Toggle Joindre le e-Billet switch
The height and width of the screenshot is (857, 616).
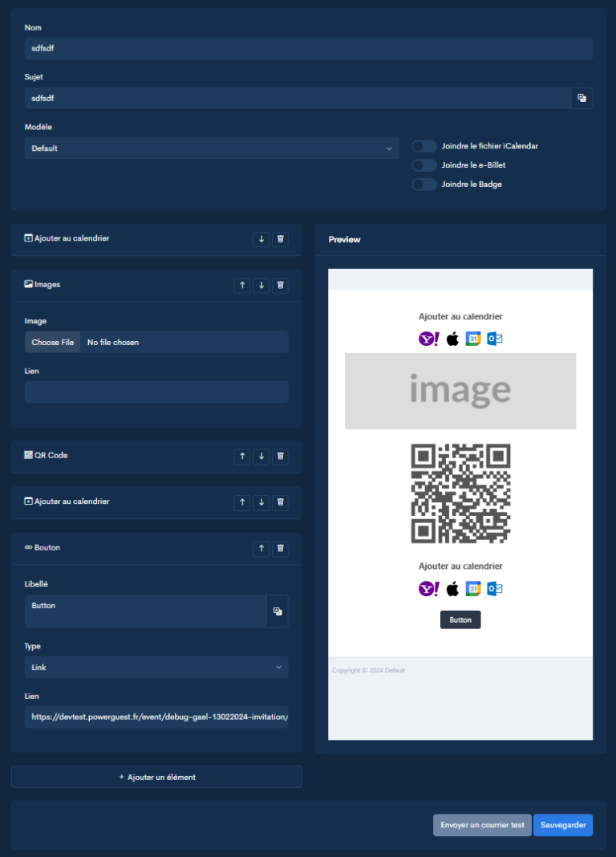pyautogui.click(x=424, y=165)
